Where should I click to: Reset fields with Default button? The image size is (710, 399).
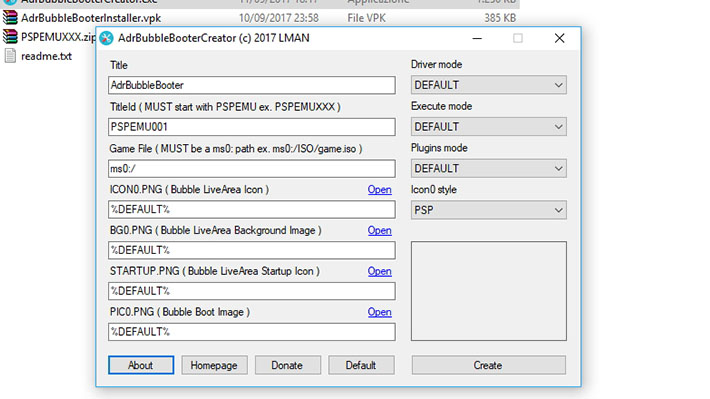click(361, 365)
